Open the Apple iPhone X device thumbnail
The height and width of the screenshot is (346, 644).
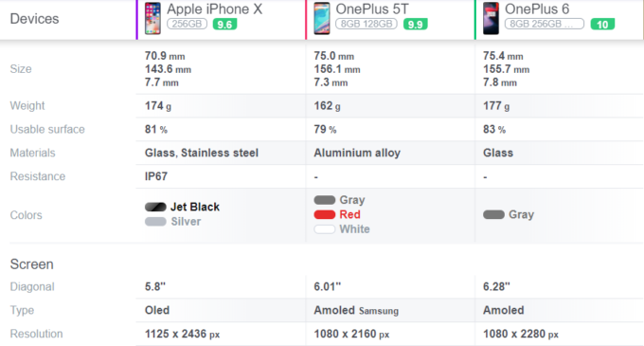point(152,19)
